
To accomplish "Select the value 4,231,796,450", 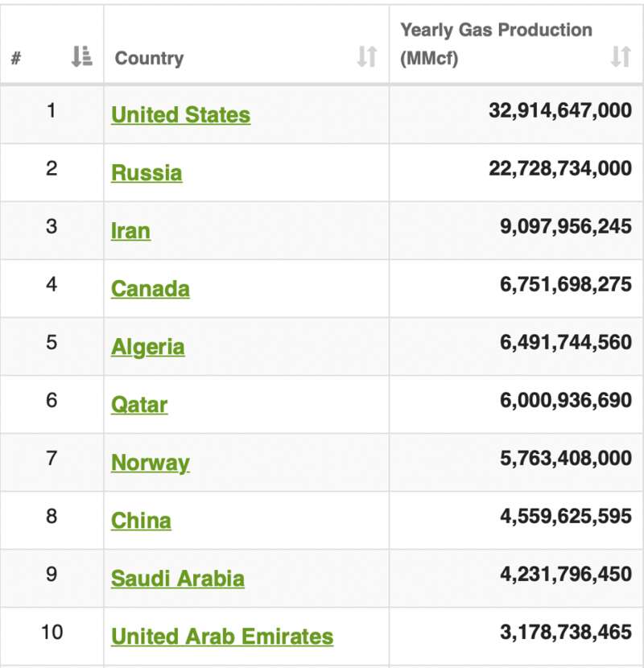I will pyautogui.click(x=566, y=574).
